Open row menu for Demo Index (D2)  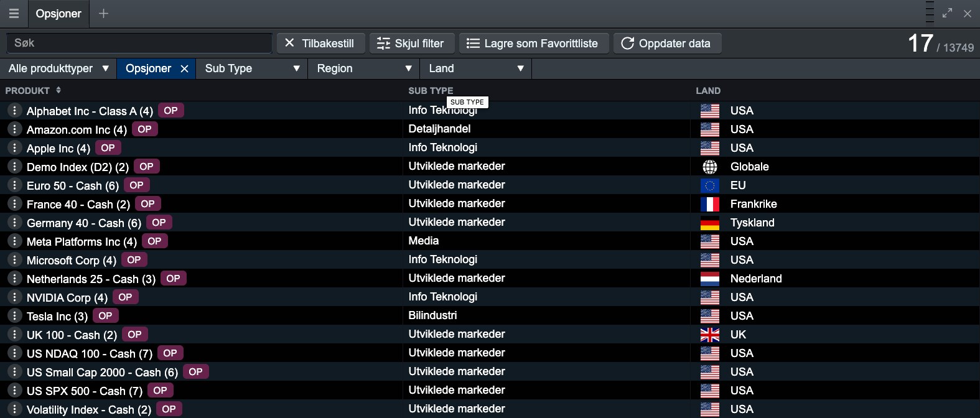tap(14, 167)
